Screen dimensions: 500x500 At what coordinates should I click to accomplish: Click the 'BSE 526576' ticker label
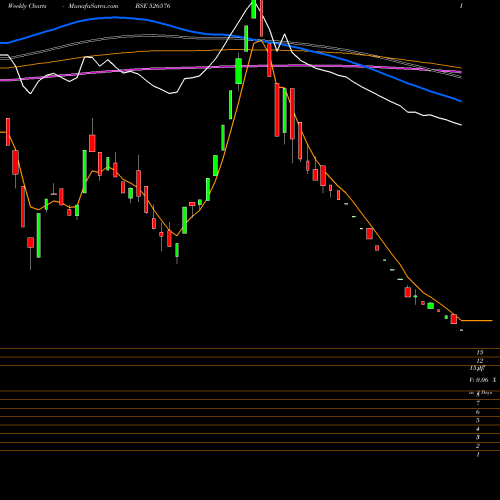click(x=153, y=6)
